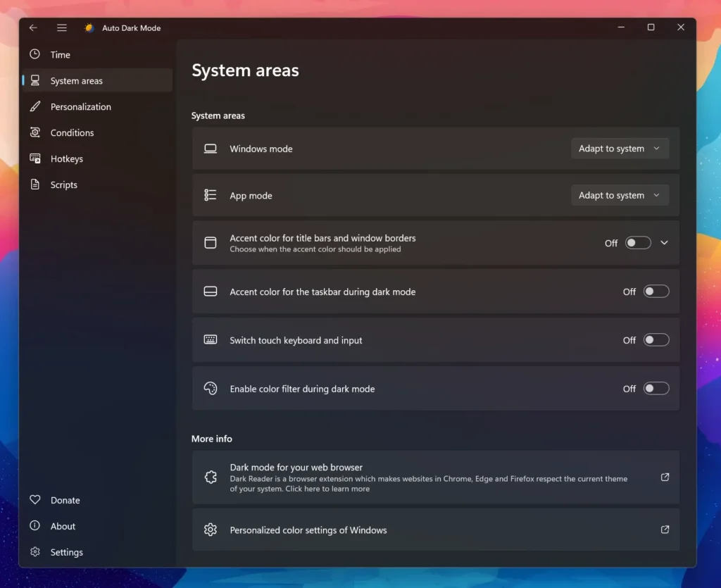Click the Settings gear icon in sidebar

[35, 552]
